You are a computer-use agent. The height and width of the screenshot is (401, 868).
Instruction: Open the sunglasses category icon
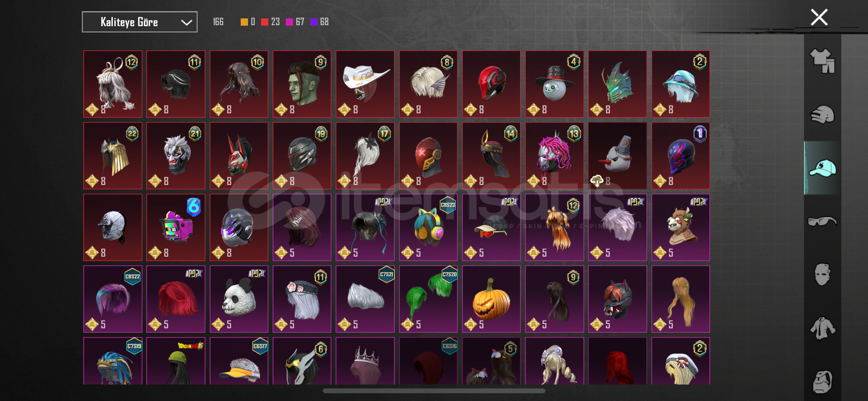click(822, 221)
